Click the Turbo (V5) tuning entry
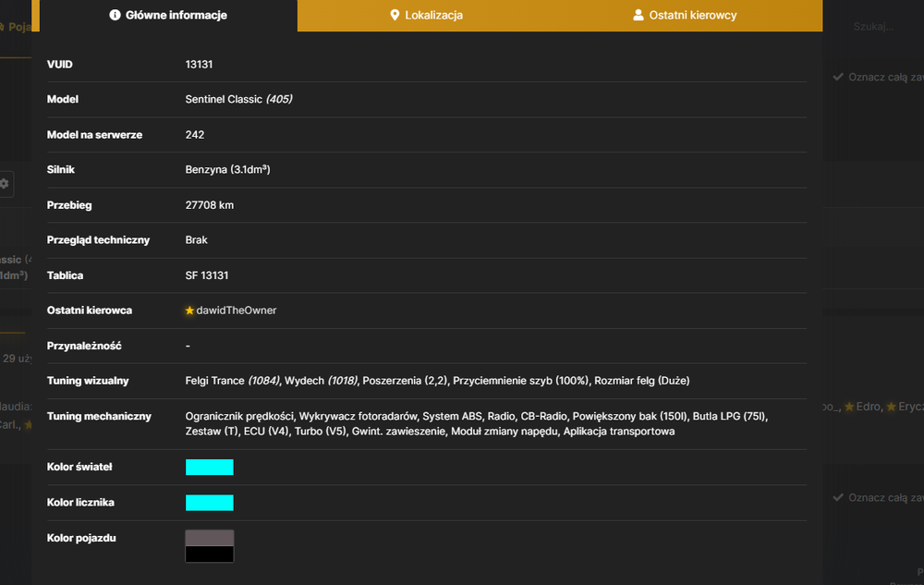 click(320, 432)
